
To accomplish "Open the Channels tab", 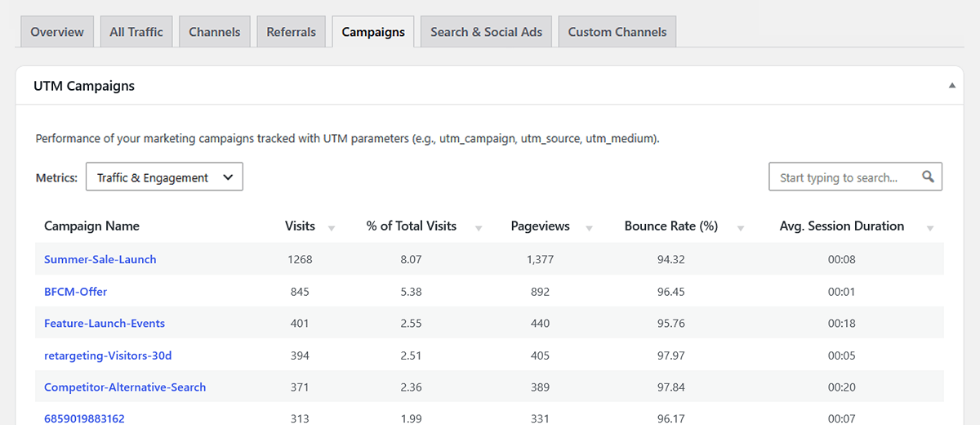I will [x=215, y=32].
